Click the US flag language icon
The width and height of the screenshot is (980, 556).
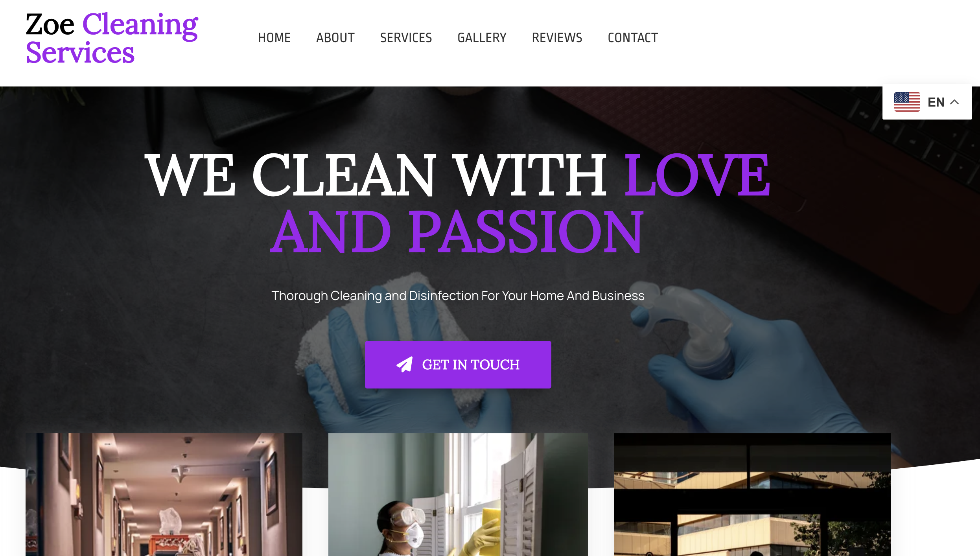pyautogui.click(x=907, y=102)
